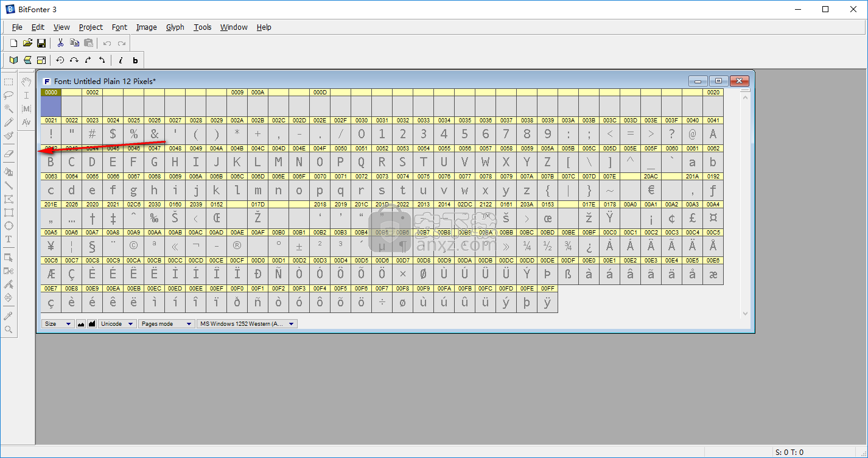Apply italic with the i icon
The height and width of the screenshot is (458, 868).
tap(121, 60)
